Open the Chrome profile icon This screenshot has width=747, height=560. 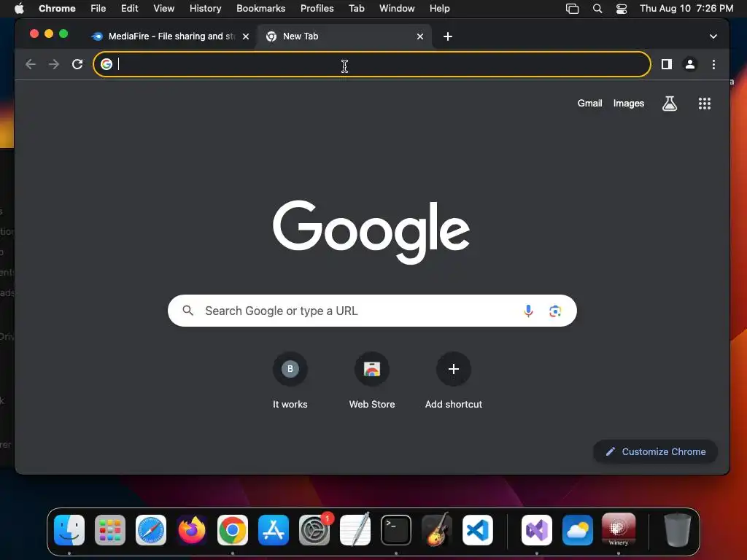(x=690, y=64)
